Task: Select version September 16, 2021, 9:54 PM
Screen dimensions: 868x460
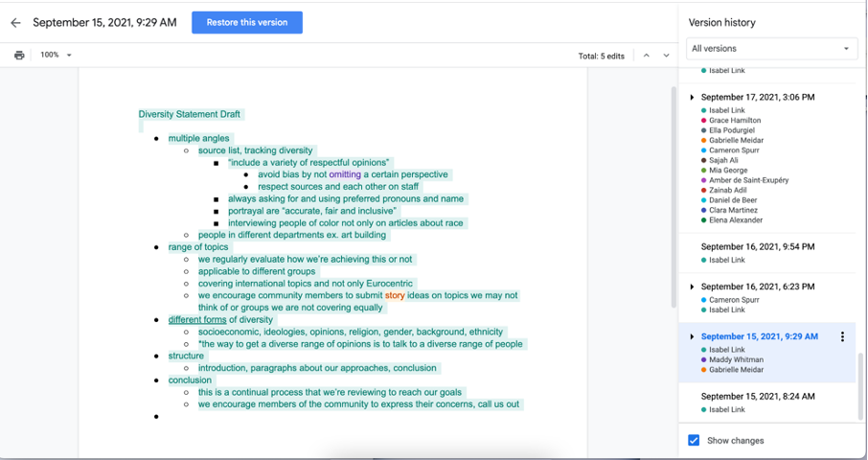Action: pyautogui.click(x=757, y=247)
